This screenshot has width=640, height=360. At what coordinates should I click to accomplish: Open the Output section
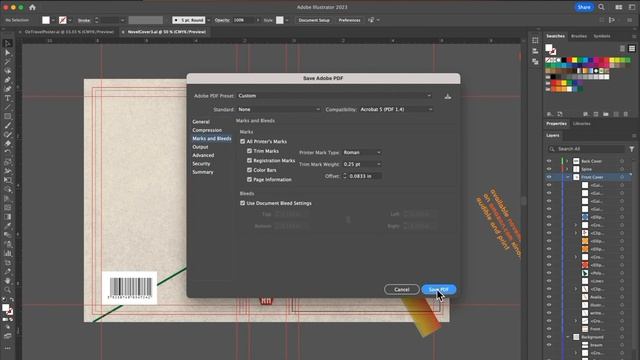[200, 147]
